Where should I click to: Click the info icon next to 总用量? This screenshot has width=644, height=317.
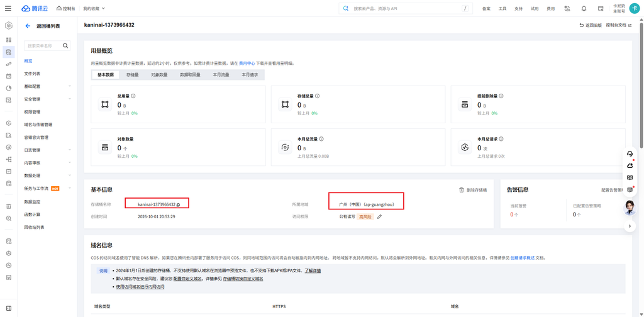133,96
